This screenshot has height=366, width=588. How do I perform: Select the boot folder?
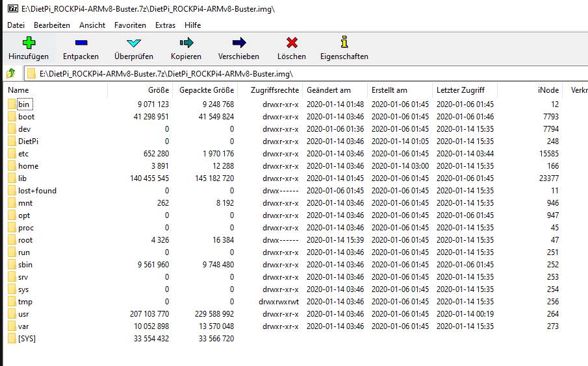(x=27, y=117)
